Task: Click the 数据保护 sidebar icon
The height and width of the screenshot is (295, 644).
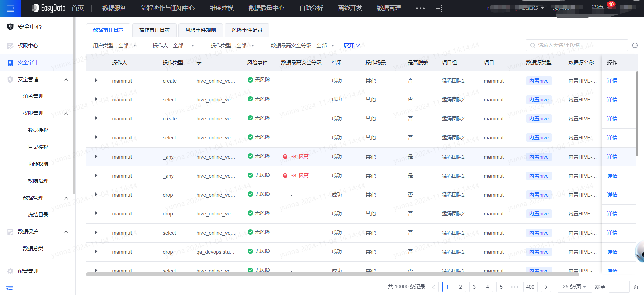Action: click(10, 232)
